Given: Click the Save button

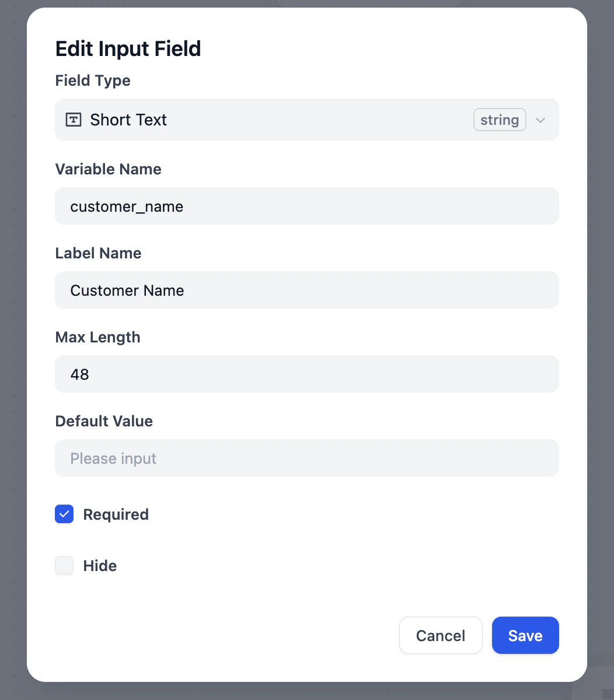Looking at the screenshot, I should tap(525, 635).
